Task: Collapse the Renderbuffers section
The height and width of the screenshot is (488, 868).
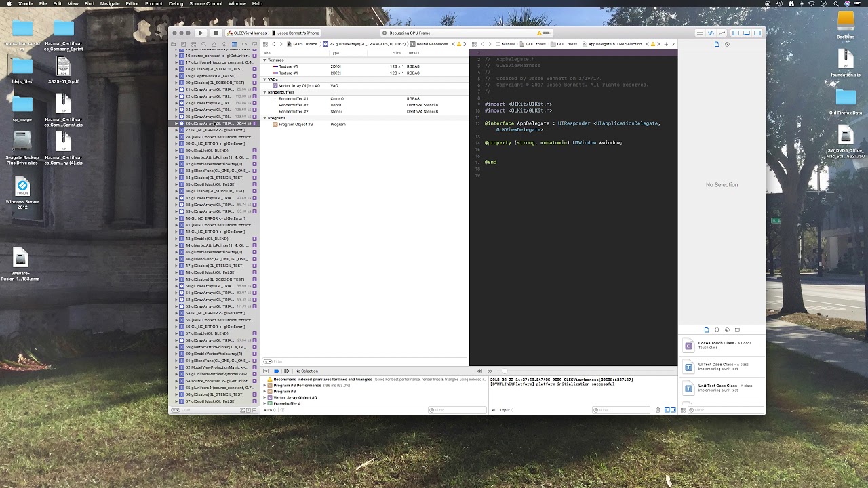Action: pyautogui.click(x=264, y=92)
